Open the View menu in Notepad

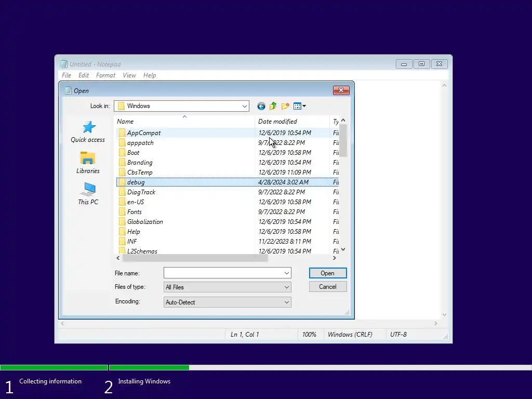click(129, 75)
